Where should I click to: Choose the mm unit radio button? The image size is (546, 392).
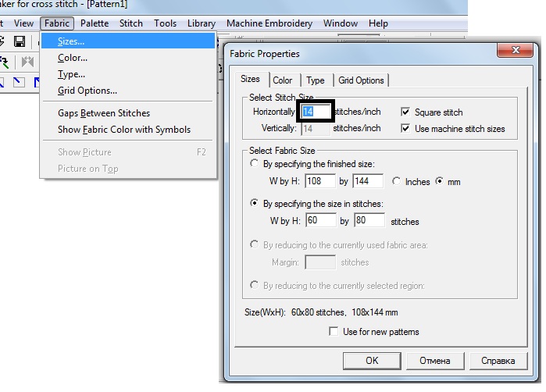tap(440, 181)
